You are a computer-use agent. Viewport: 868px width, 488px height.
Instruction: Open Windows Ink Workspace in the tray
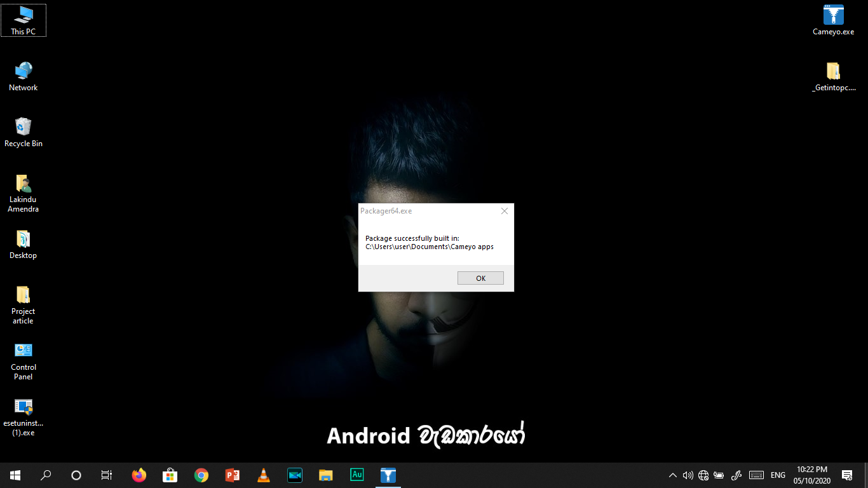pos(737,475)
